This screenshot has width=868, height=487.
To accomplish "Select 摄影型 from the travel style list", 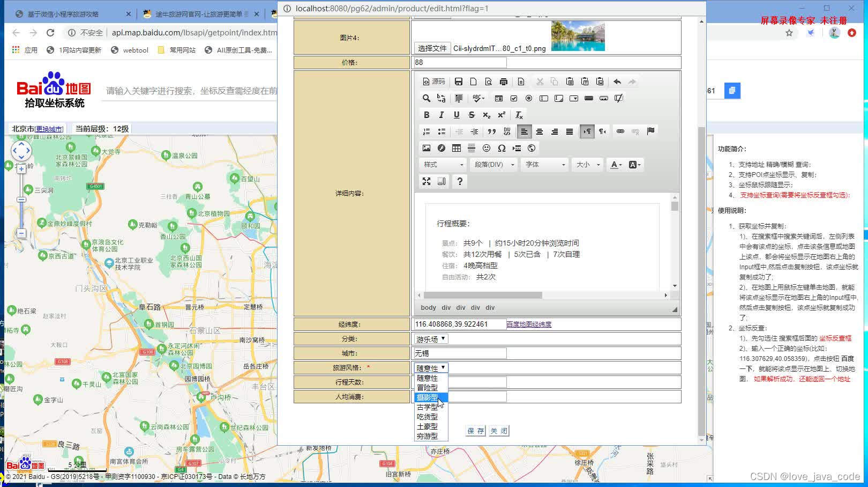I will point(431,397).
